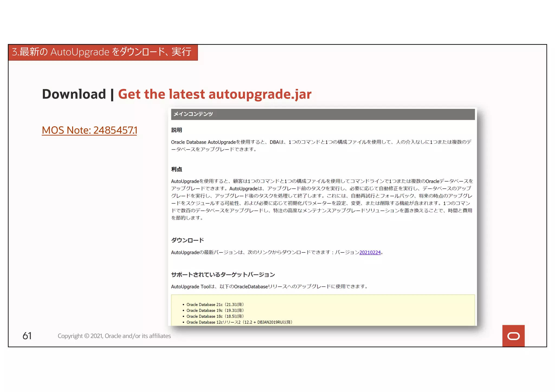Click the slide title 'Get the latest autoupgrade.jar'
555x392 pixels.
215,94
